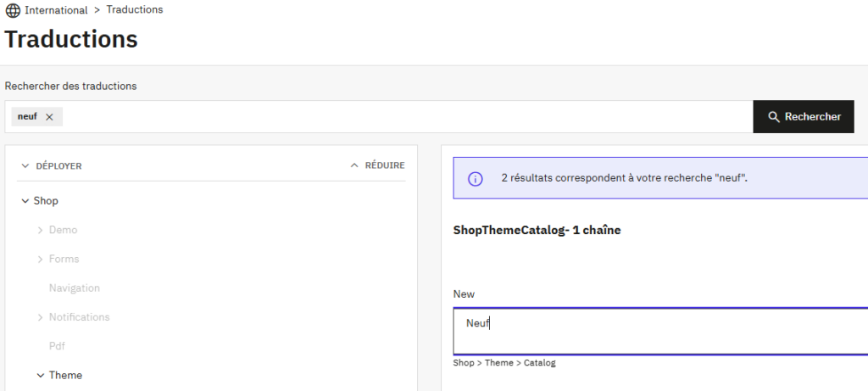This screenshot has width=868, height=391.
Task: Open the International breadcrumb link
Action: 56,10
